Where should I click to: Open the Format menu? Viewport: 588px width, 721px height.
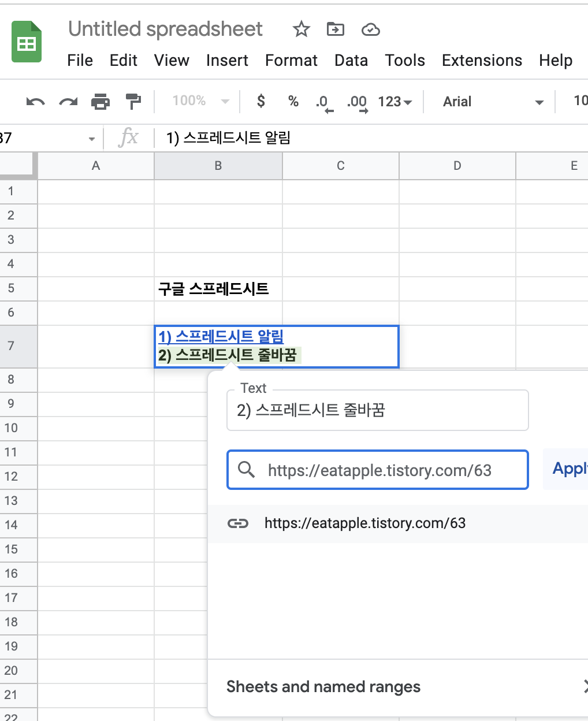(291, 61)
